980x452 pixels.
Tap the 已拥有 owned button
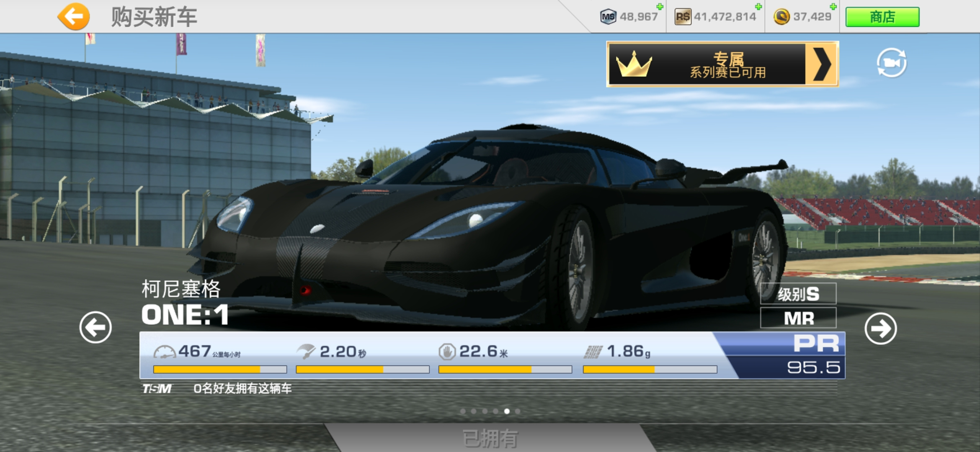coord(490,438)
